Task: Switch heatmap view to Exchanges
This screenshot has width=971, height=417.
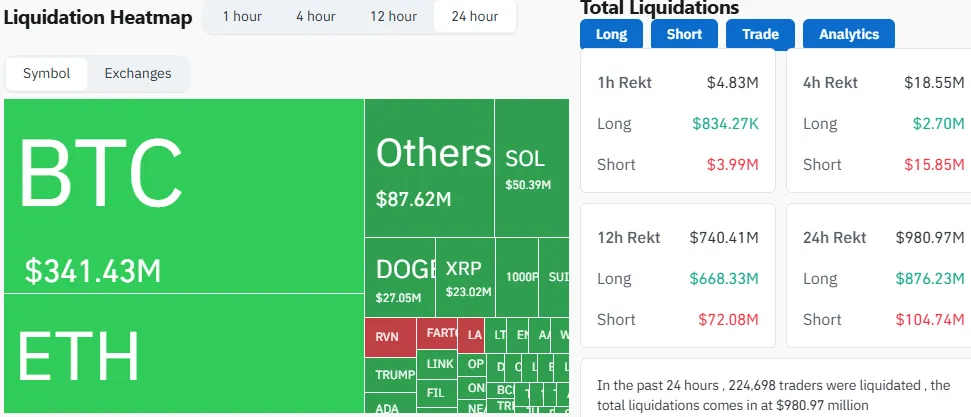Action: pyautogui.click(x=138, y=74)
